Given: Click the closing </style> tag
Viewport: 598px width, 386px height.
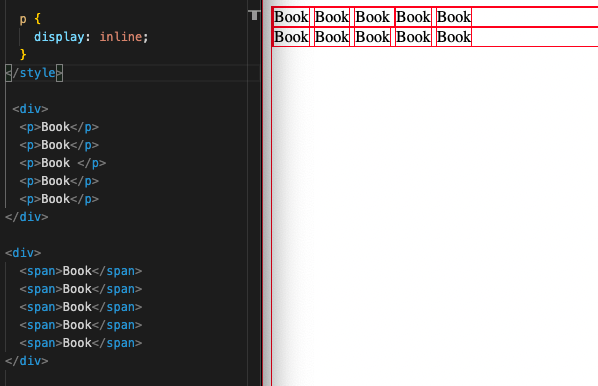Looking at the screenshot, I should (34, 72).
